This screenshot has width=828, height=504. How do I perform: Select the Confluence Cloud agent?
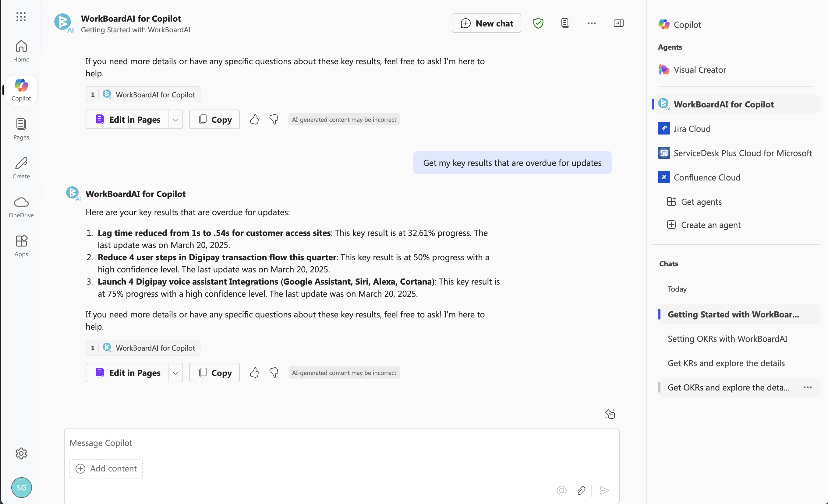(736, 177)
